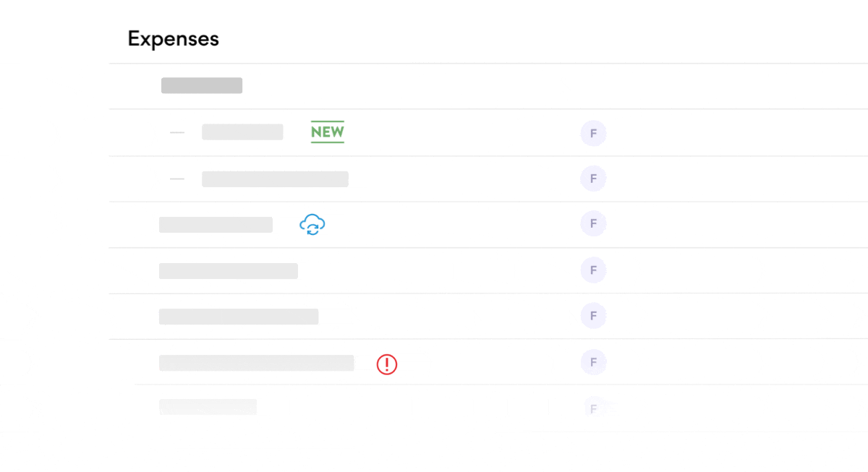Viewport: 868px width, 472px height.
Task: Select the F avatar in the second indented row
Action: tap(593, 179)
